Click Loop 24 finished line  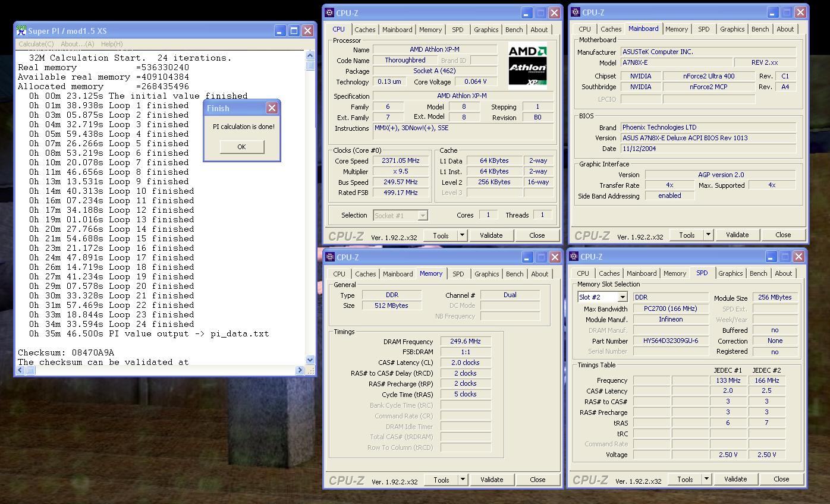click(x=112, y=324)
